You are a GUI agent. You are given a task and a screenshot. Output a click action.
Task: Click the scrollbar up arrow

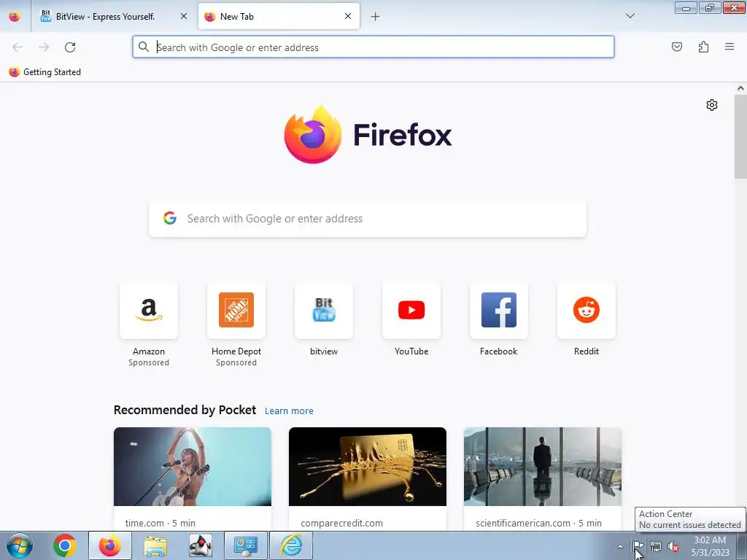[740, 88]
